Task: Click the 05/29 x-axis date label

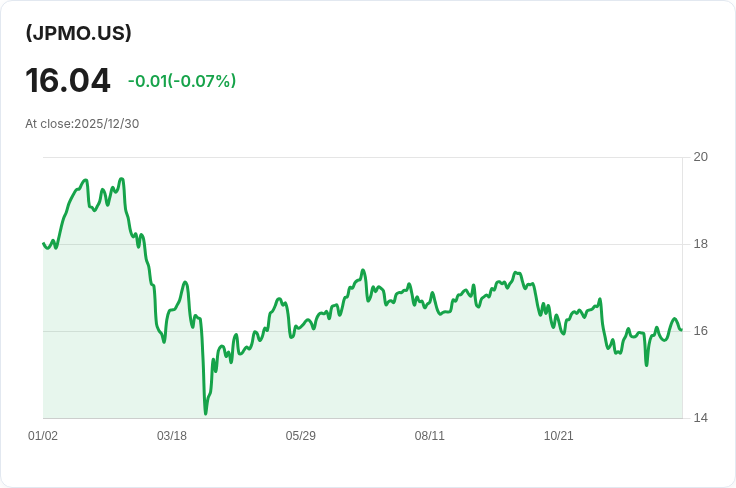Action: (301, 436)
